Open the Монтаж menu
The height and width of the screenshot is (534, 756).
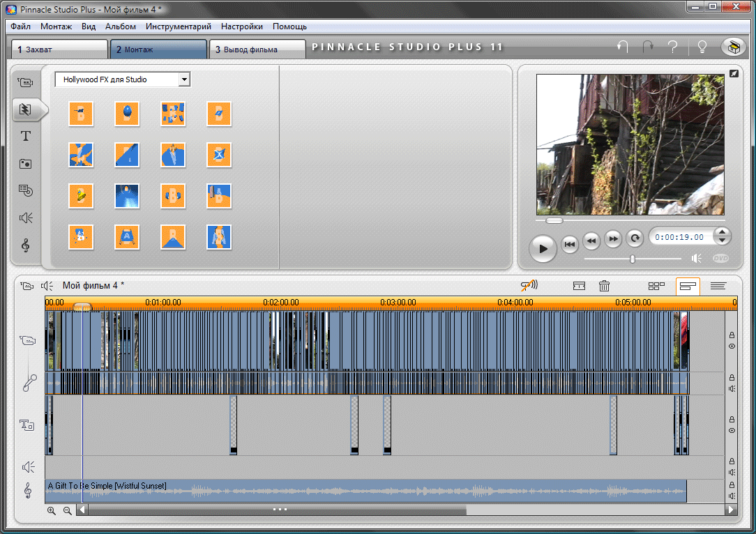pos(56,26)
